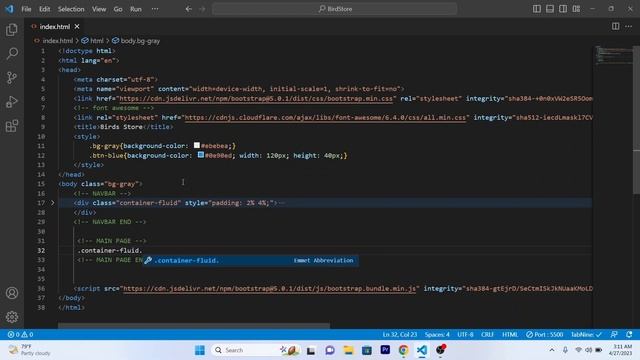Image resolution: width=640 pixels, height=360 pixels.
Task: Open the Source Control view
Action: click(12, 78)
